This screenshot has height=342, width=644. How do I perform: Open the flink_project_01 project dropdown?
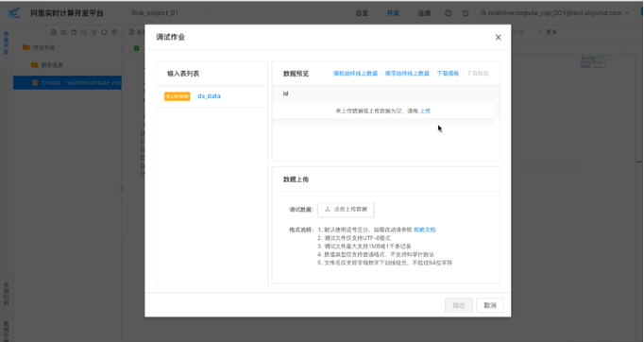pos(172,13)
